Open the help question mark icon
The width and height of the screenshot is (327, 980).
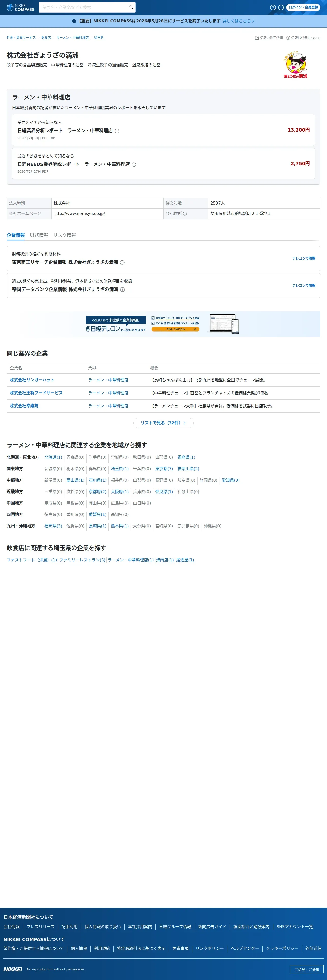272,7
